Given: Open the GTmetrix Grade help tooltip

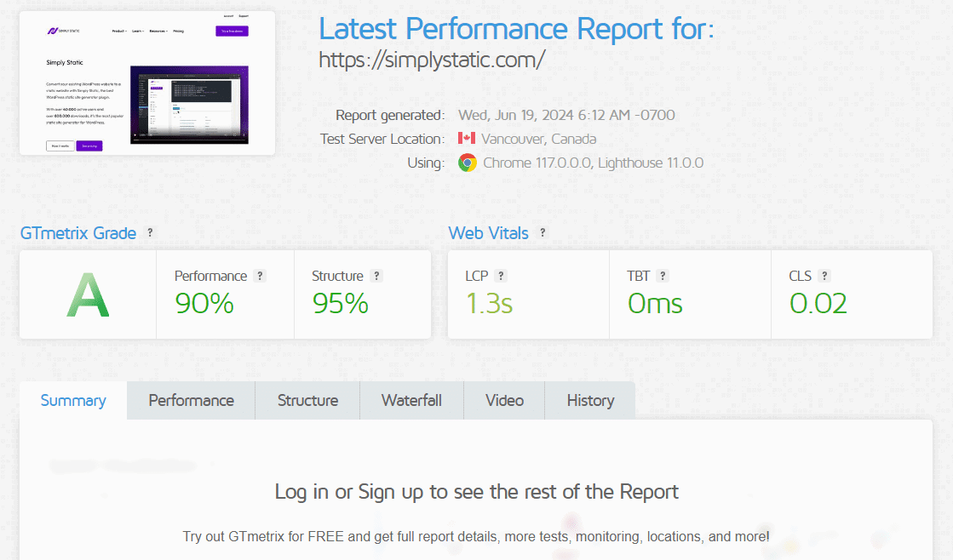Looking at the screenshot, I should 150,233.
